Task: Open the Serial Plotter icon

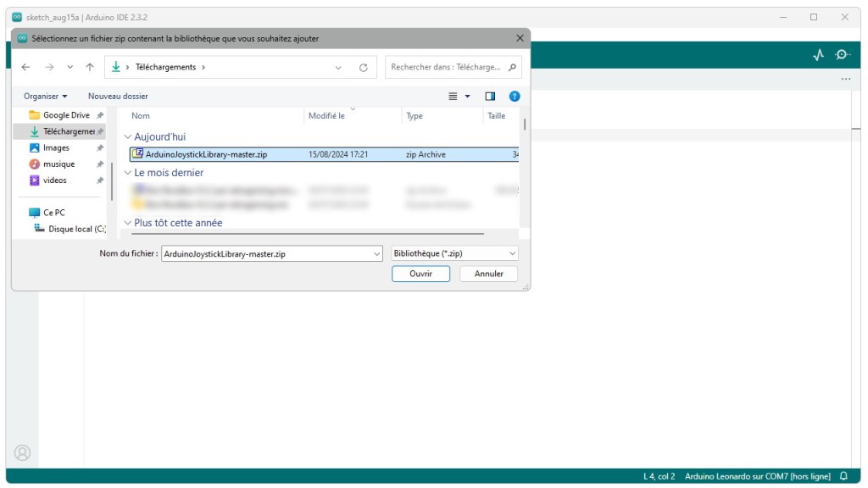Action: pyautogui.click(x=818, y=55)
